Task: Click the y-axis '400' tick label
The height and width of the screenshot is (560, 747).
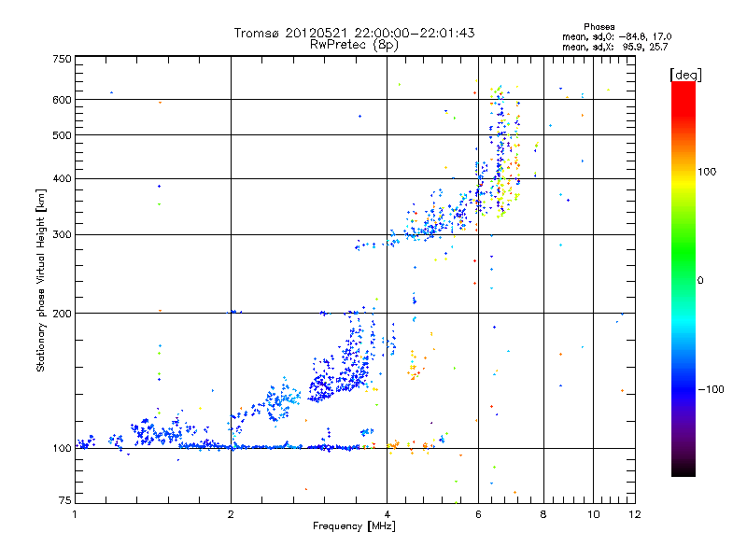Action: (x=62, y=179)
